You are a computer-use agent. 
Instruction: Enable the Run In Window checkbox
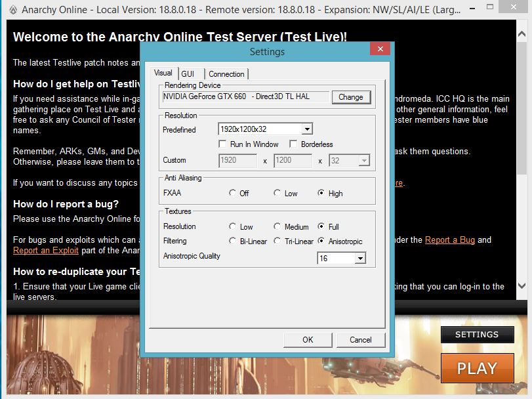223,144
